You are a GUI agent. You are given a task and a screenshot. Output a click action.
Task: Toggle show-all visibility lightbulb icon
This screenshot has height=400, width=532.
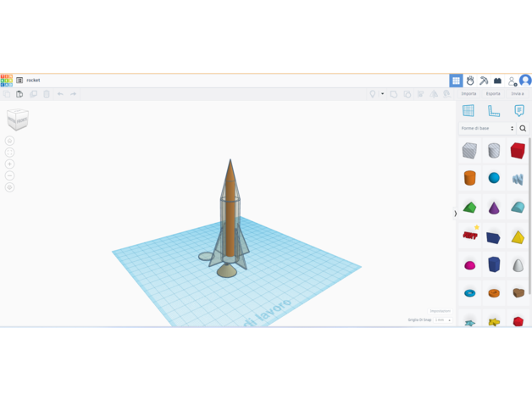point(372,94)
